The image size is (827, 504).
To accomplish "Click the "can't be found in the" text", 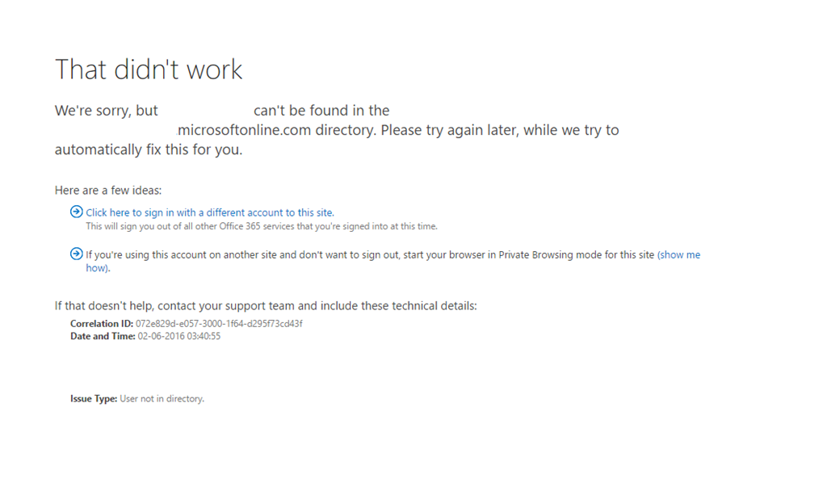I will coord(321,111).
